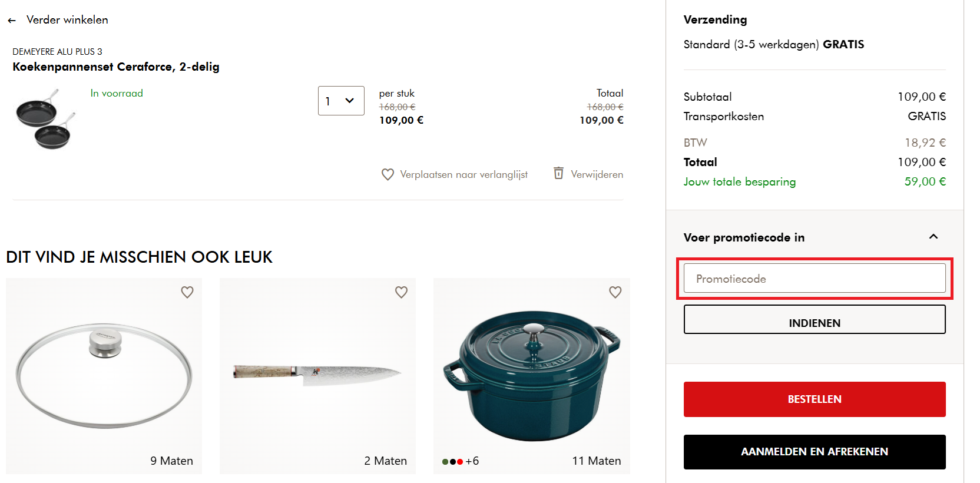This screenshot has width=980, height=483.
Task: Click the heart icon beside Verplaatsen naar verlanglijst
Action: (388, 174)
